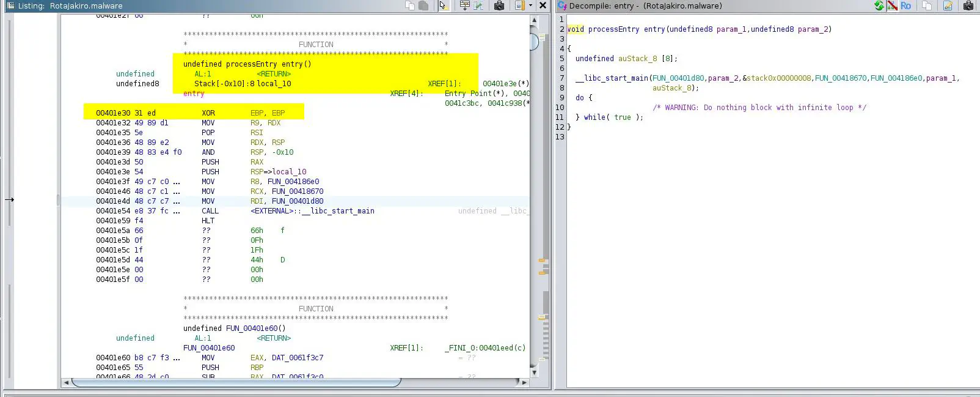Screen dimensions: 980x397
Task: Toggle respect read-only flags (Ro) button
Action: (x=905, y=6)
